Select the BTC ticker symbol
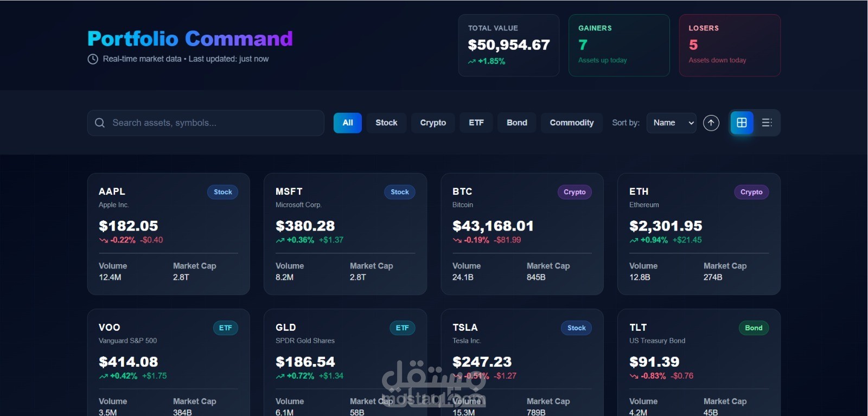Screen dimensions: 868x416 point(462,191)
